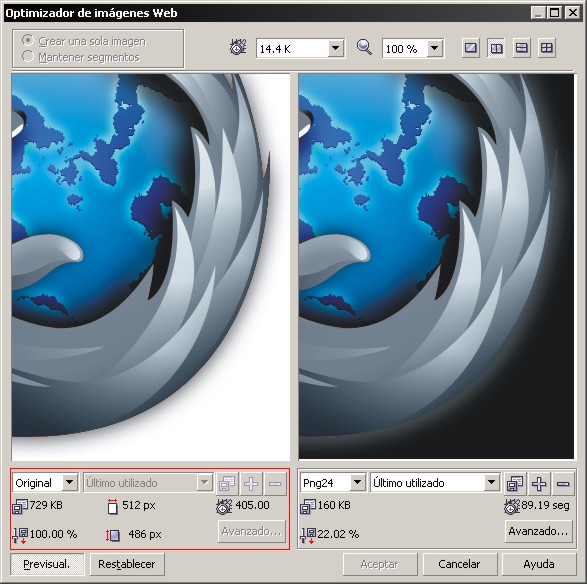Remove preset with the Png24 minus icon
The width and height of the screenshot is (587, 584).
click(563, 483)
